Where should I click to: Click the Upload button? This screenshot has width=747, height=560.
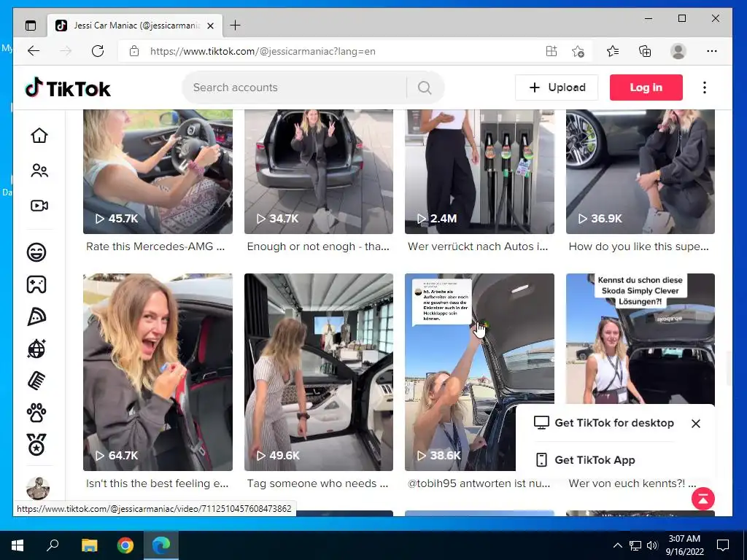click(x=557, y=87)
